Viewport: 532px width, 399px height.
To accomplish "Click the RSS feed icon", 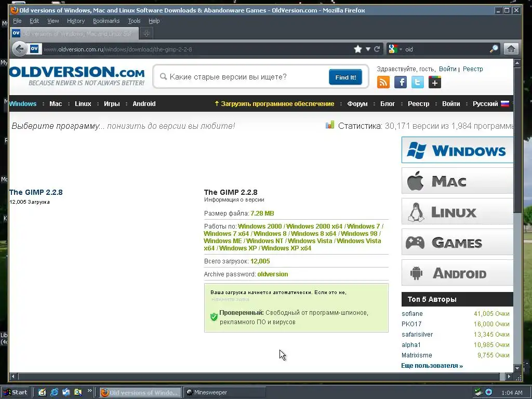I will click(383, 82).
